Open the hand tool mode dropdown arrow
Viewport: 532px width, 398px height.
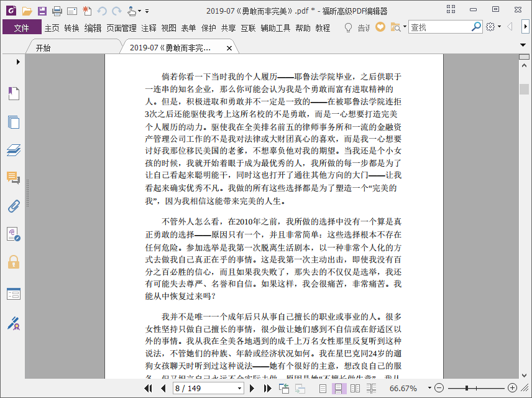139,11
